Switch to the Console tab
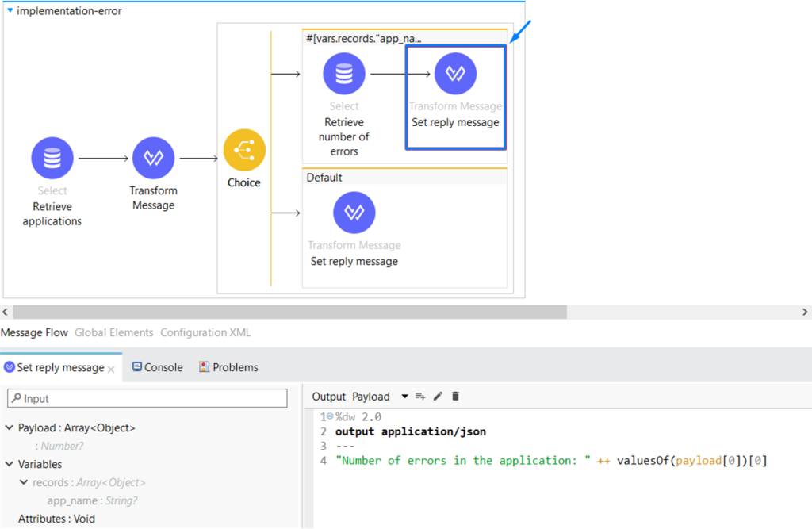The height and width of the screenshot is (529, 812). tap(157, 368)
